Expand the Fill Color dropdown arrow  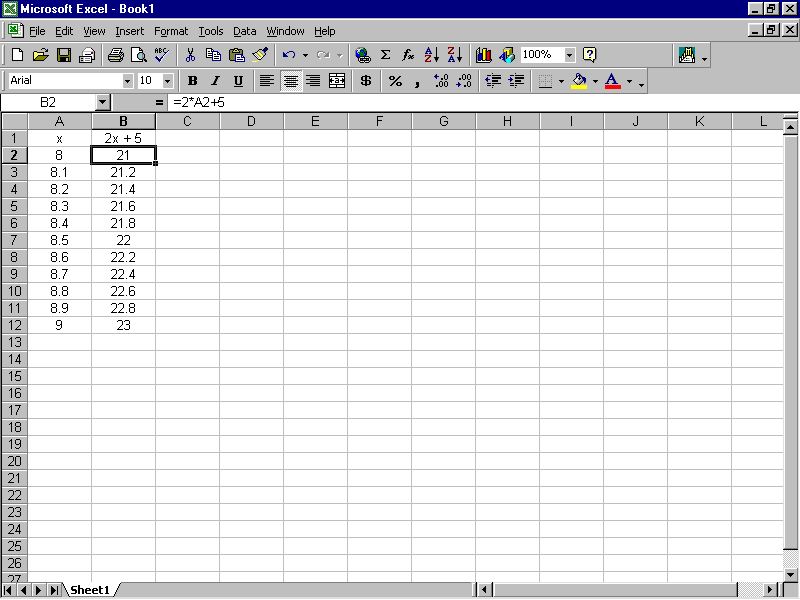(595, 81)
